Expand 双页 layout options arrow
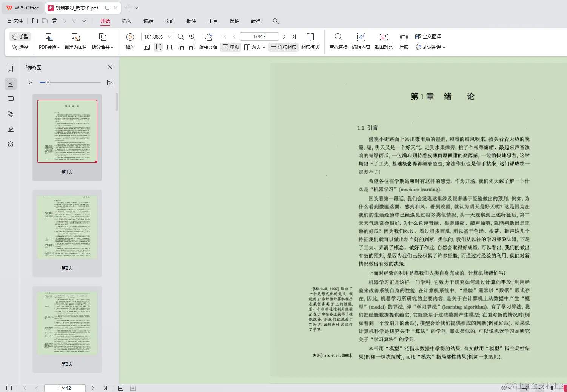This screenshot has width=567, height=392. point(264,47)
